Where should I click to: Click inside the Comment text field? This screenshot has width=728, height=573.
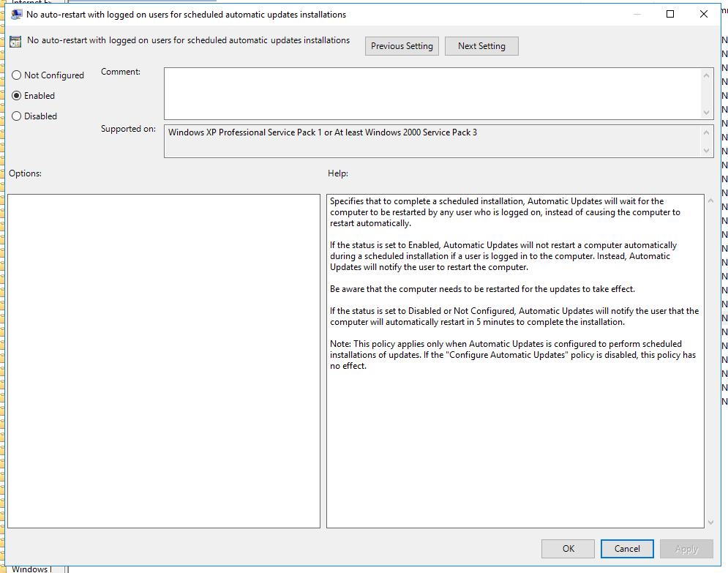tap(432, 93)
